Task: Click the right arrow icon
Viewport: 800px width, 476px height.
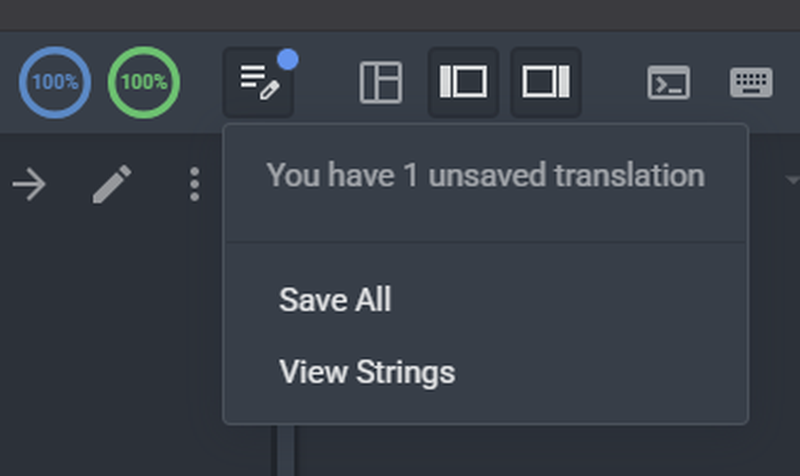Action: 29,184
